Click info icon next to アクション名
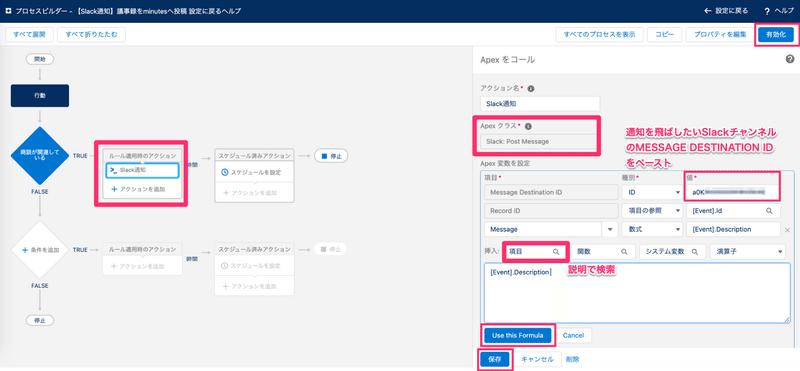The width and height of the screenshot is (800, 371). tap(531, 89)
